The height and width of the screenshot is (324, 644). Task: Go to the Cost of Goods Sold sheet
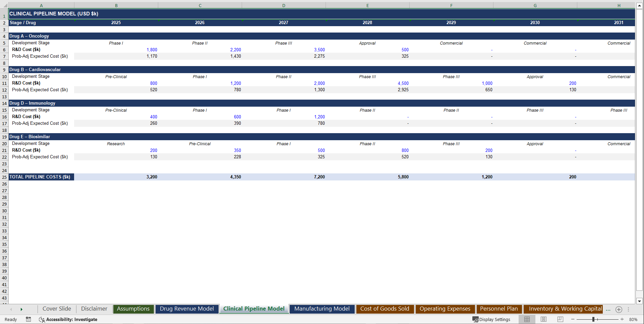385,309
